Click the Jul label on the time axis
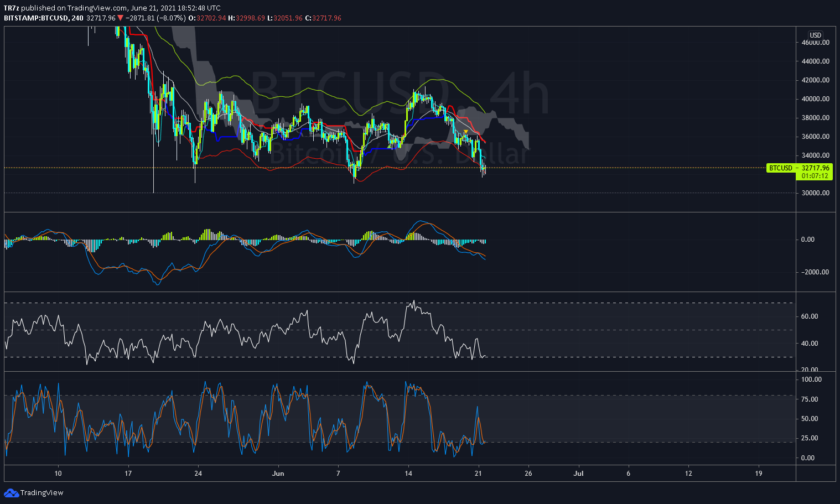The height and width of the screenshot is (504, 840). (x=578, y=474)
